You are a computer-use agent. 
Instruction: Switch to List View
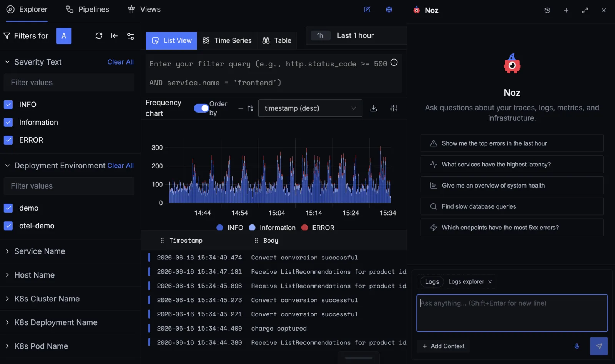pos(171,41)
